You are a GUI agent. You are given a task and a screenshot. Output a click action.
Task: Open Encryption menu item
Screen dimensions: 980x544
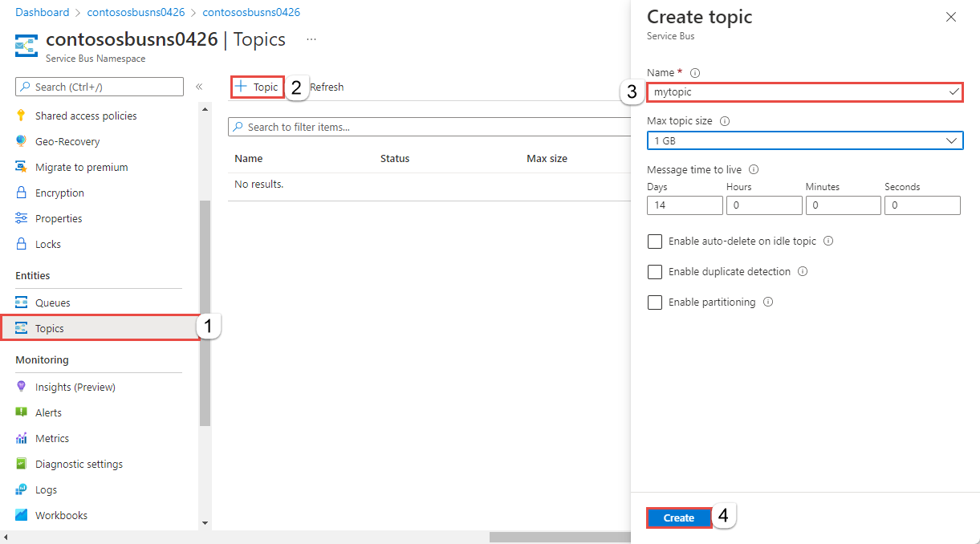59,193
